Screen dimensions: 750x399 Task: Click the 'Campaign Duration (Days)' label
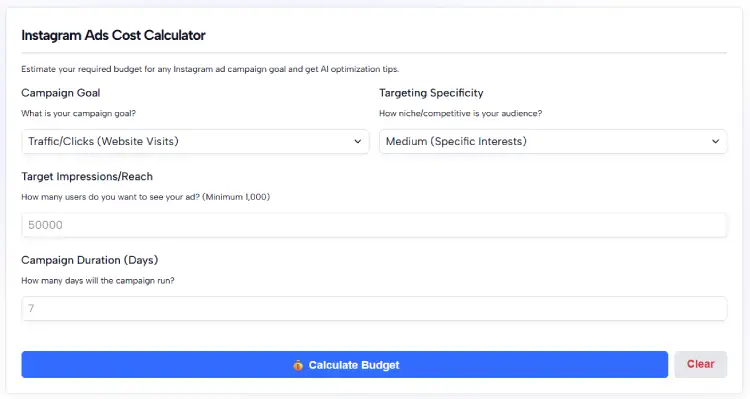(89, 260)
